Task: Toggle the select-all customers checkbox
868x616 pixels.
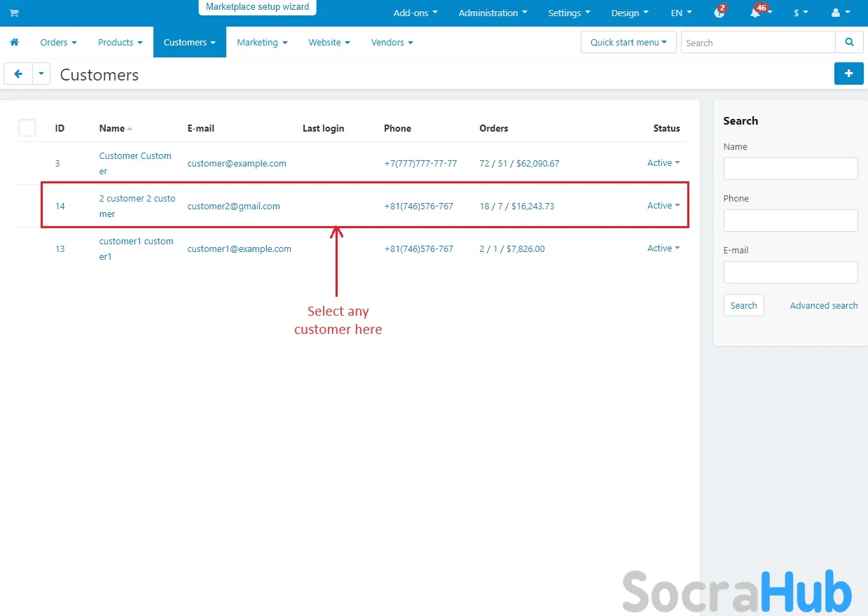Action: tap(27, 127)
